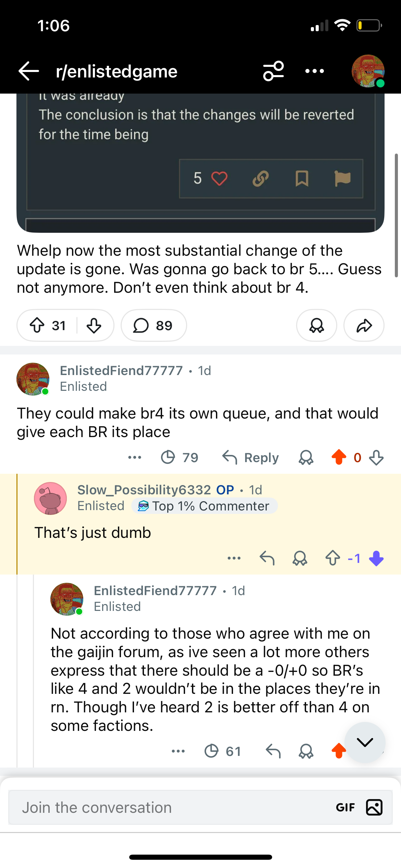The width and height of the screenshot is (401, 868).
Task: Award the first comment by EnlistedFiend77777
Action: (306, 457)
